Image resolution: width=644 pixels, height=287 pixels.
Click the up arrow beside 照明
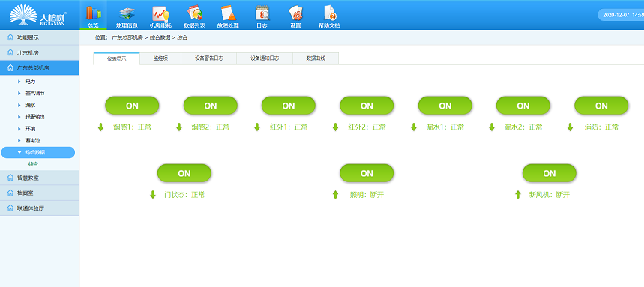pyautogui.click(x=335, y=195)
